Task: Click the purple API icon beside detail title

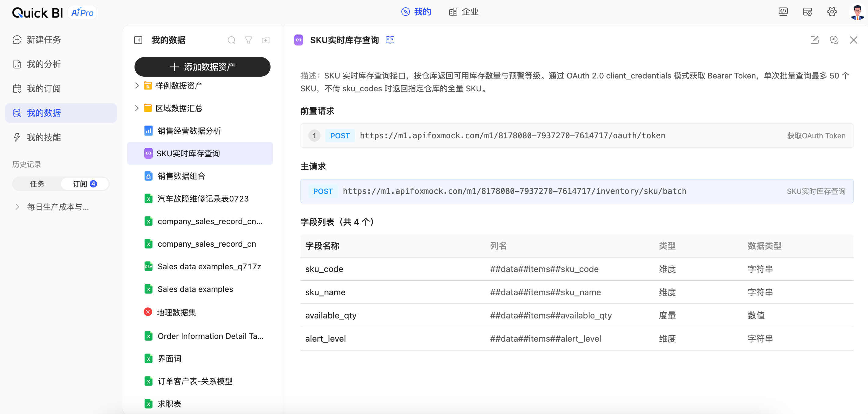Action: coord(299,40)
